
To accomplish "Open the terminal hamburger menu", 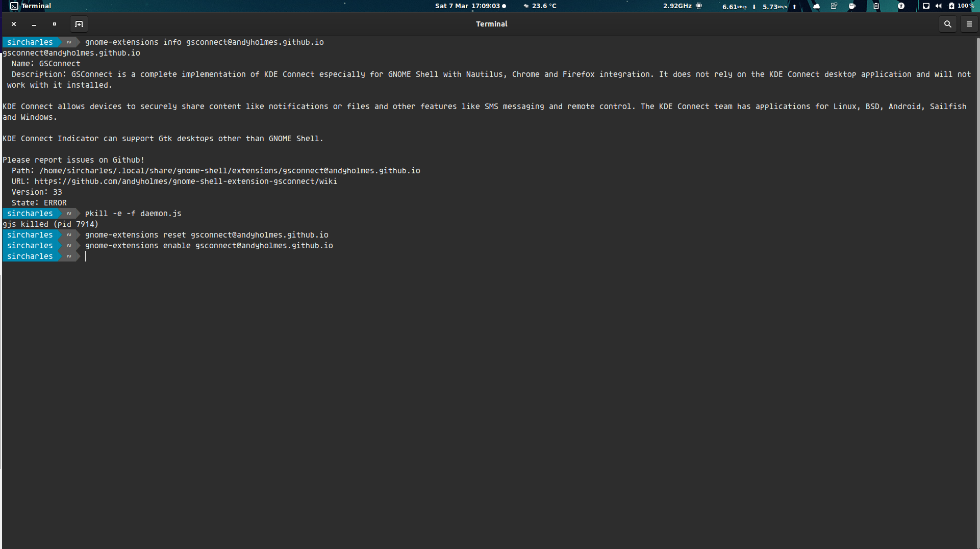I will [969, 24].
